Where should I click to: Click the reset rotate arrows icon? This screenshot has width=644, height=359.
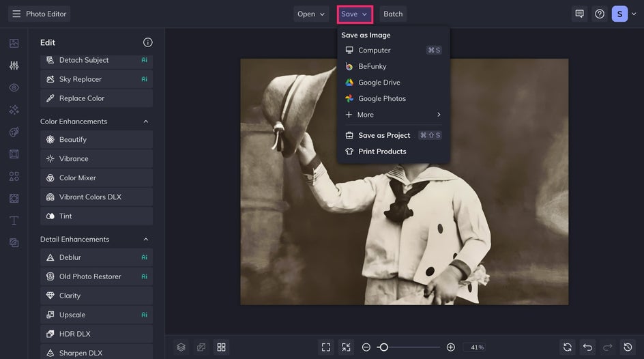(568, 347)
